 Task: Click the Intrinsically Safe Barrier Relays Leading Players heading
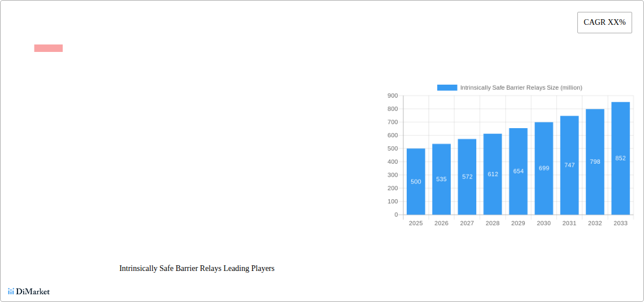[x=197, y=268]
